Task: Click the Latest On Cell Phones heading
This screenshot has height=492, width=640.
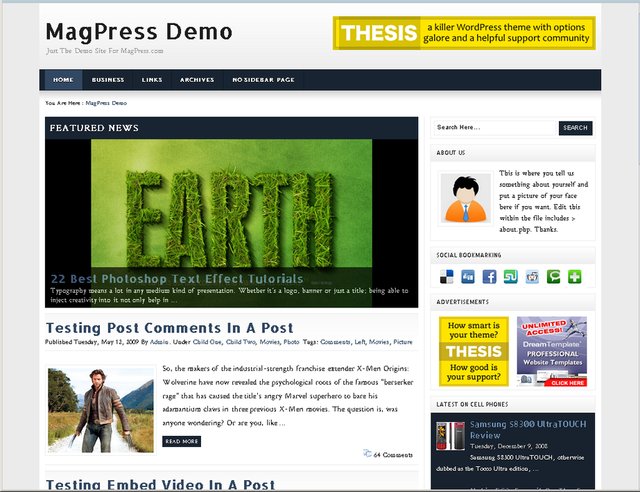Action: (x=472, y=404)
